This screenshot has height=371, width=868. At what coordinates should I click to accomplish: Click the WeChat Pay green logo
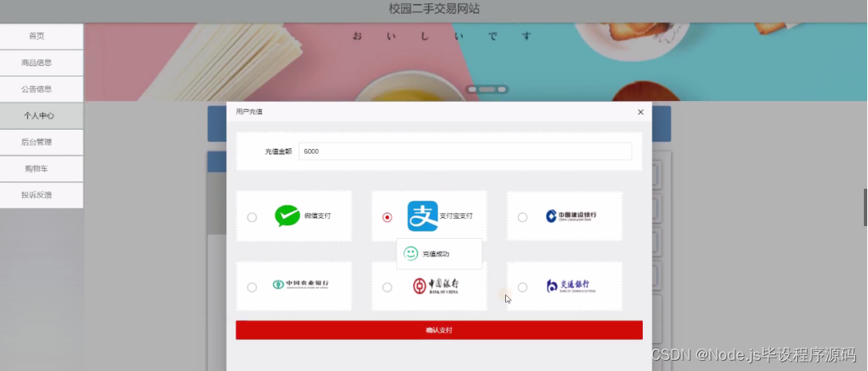point(287,216)
